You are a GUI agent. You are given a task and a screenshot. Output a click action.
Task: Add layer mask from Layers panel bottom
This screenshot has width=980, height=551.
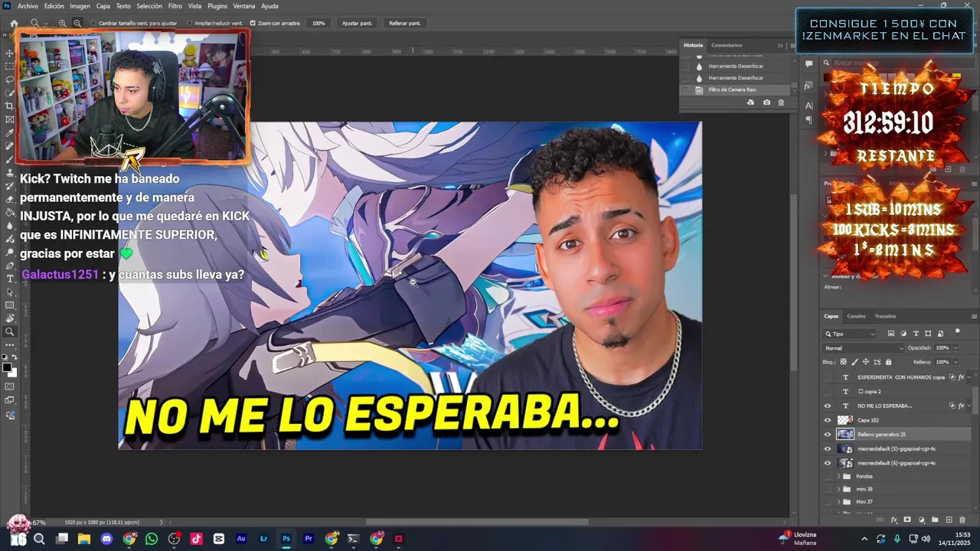coord(907,520)
